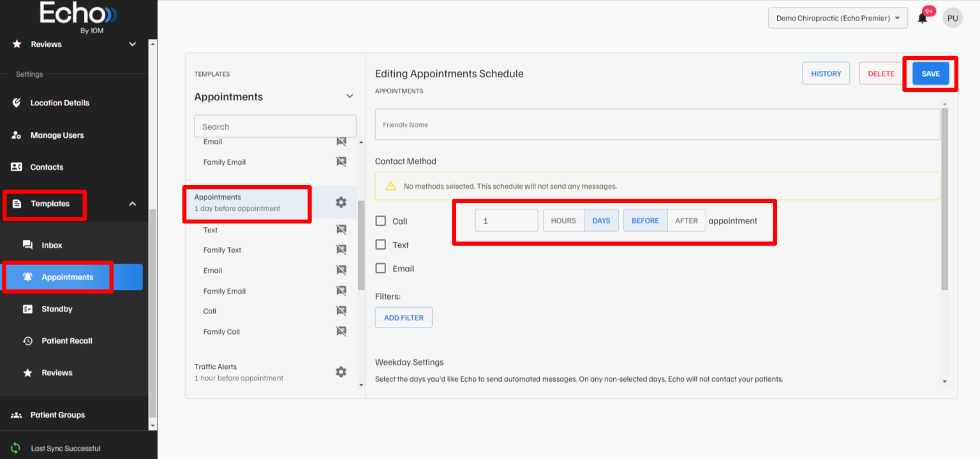Viewport: 980px width, 459px height.
Task: Switch the timing unit to HOURS
Action: click(563, 220)
